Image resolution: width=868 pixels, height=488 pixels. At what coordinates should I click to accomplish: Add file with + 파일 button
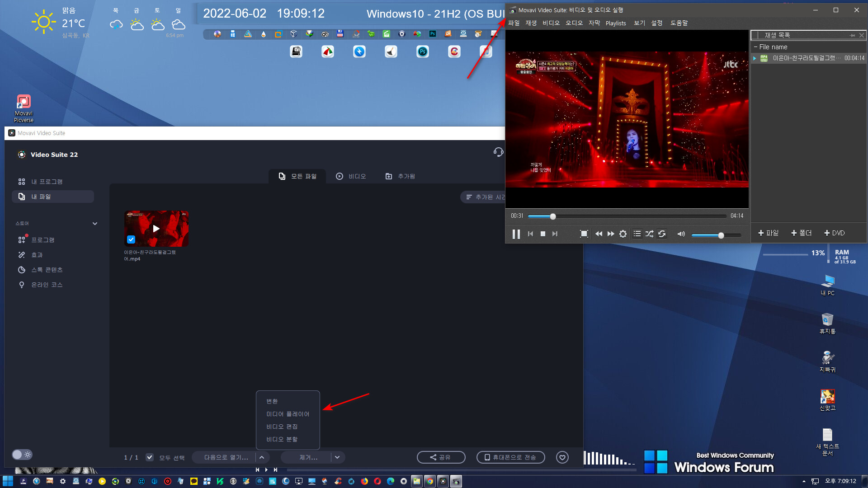tap(768, 233)
